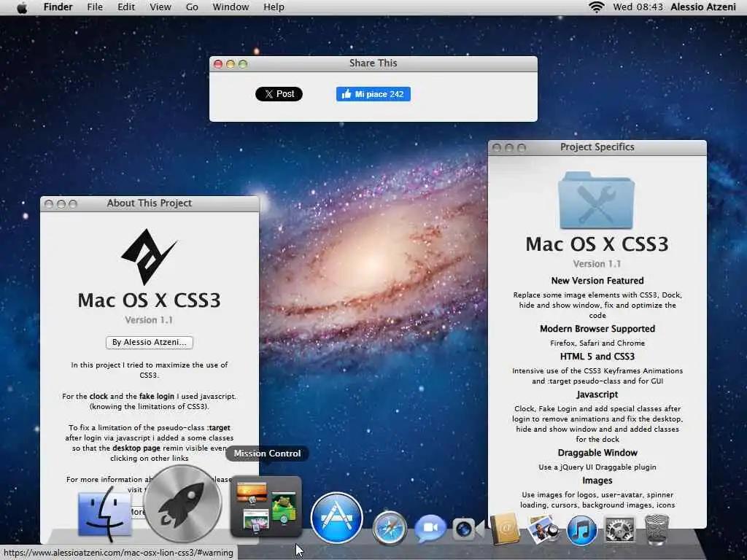Click the Share This title bar
The width and height of the screenshot is (747, 560).
click(373, 64)
